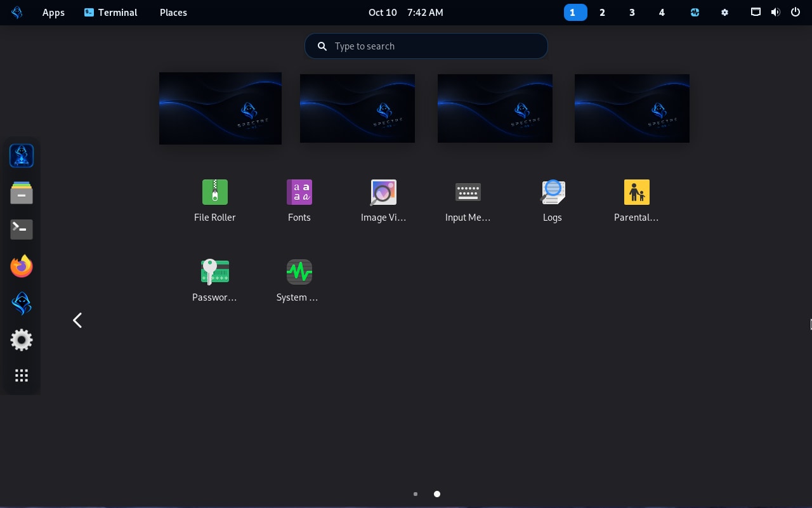Launch Terminal from the dock

pyautogui.click(x=22, y=230)
